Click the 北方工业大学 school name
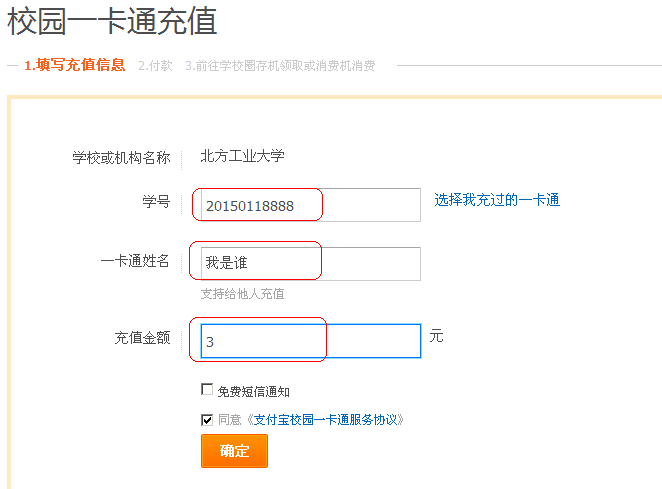 242,156
